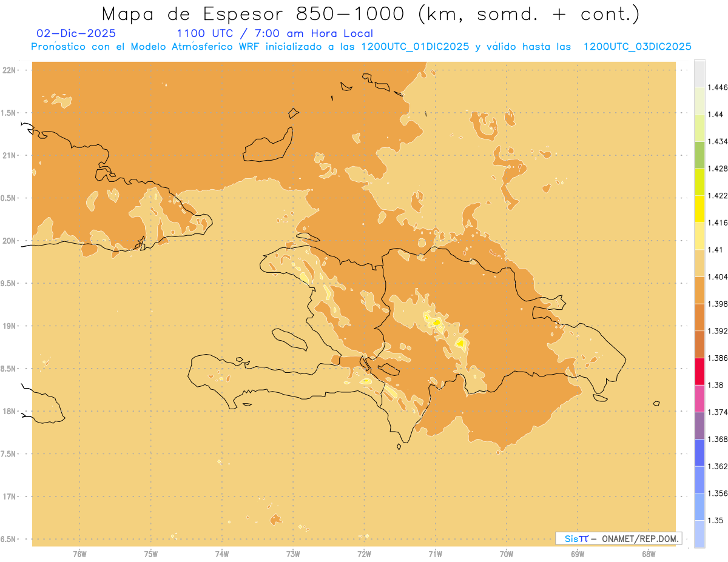Select the blue swatch between 1.362 and 1.368

(x=699, y=452)
